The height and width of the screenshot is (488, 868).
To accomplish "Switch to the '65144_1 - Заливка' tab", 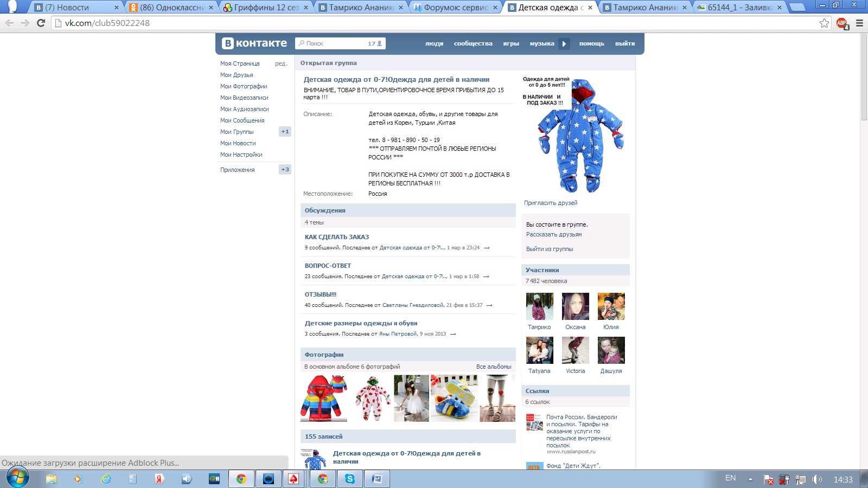I will click(x=740, y=8).
